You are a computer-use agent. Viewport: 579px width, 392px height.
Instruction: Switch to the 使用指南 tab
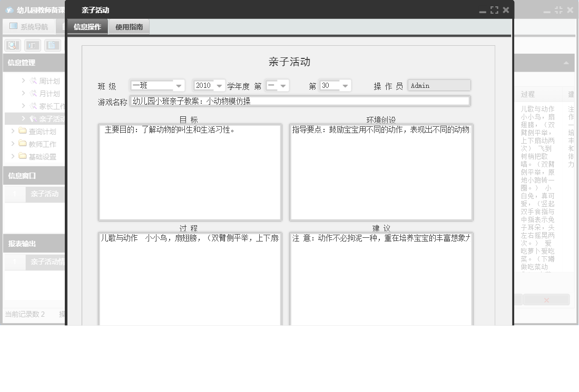point(129,26)
